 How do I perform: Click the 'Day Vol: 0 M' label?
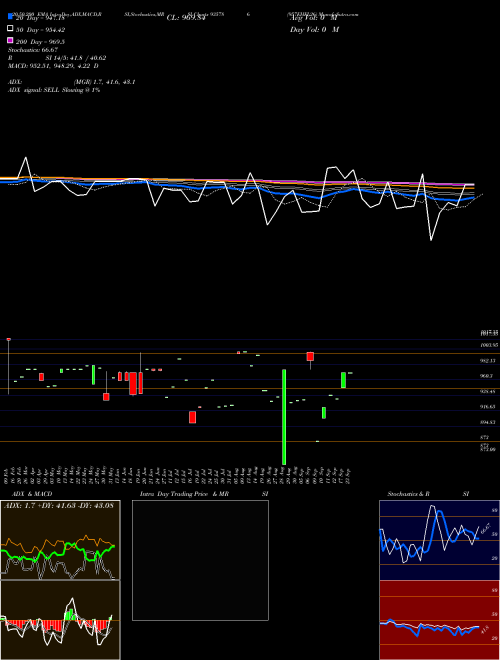[314, 29]
